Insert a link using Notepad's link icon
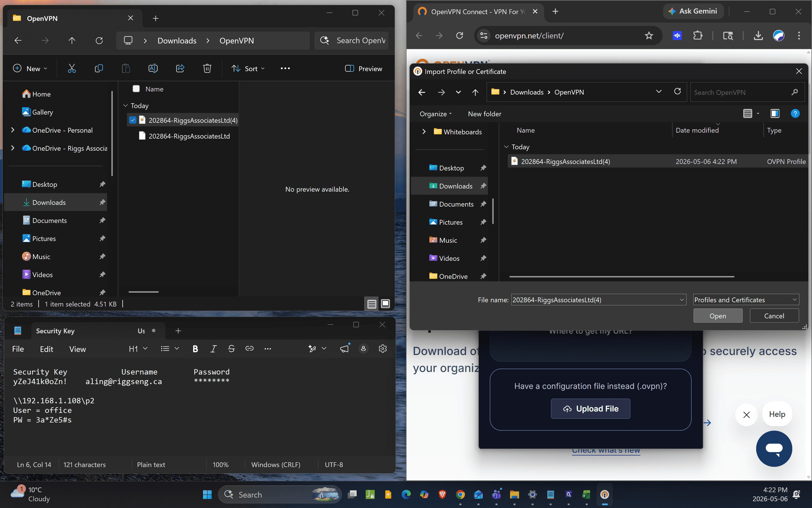The height and width of the screenshot is (508, 812). click(x=249, y=349)
